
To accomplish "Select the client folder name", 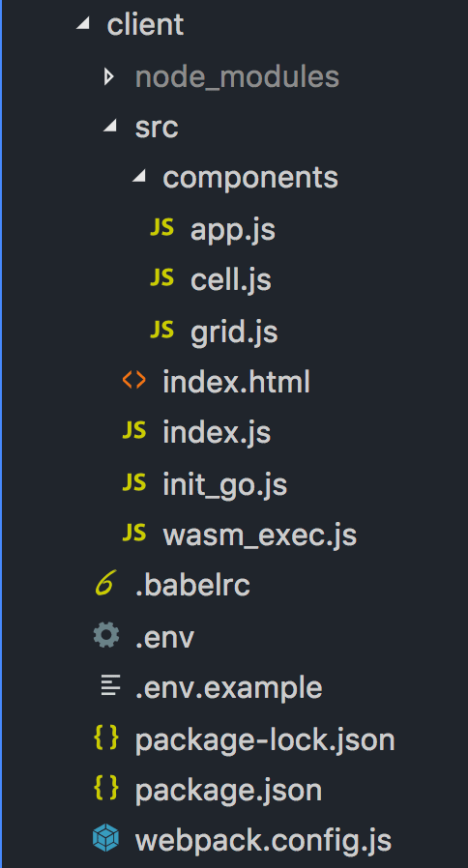I will 145,25.
